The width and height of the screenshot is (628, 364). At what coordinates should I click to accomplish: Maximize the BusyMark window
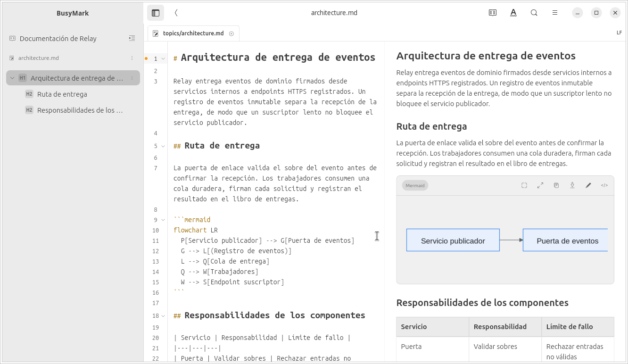(596, 13)
